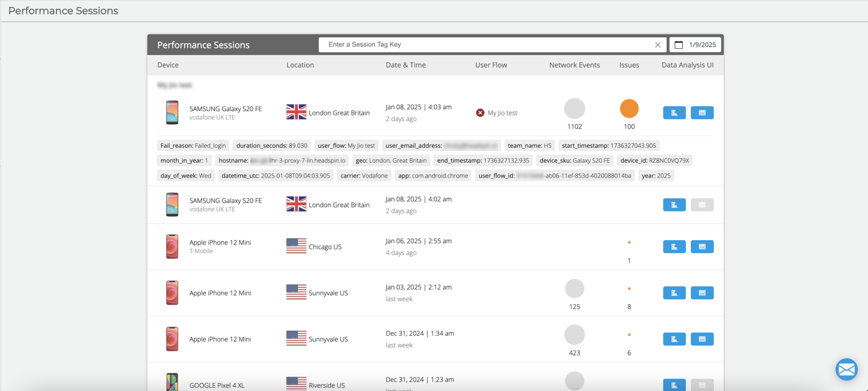Select the datetime_utc tag

click(276, 176)
